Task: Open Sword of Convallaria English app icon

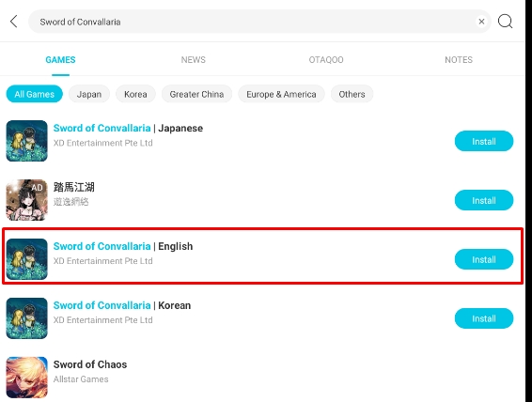Action: coord(27,259)
